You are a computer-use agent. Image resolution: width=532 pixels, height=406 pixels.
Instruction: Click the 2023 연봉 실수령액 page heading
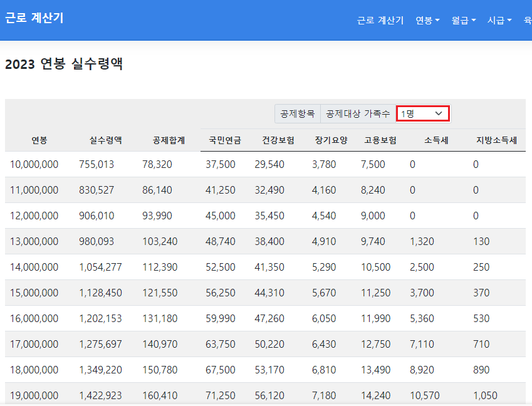coord(65,63)
